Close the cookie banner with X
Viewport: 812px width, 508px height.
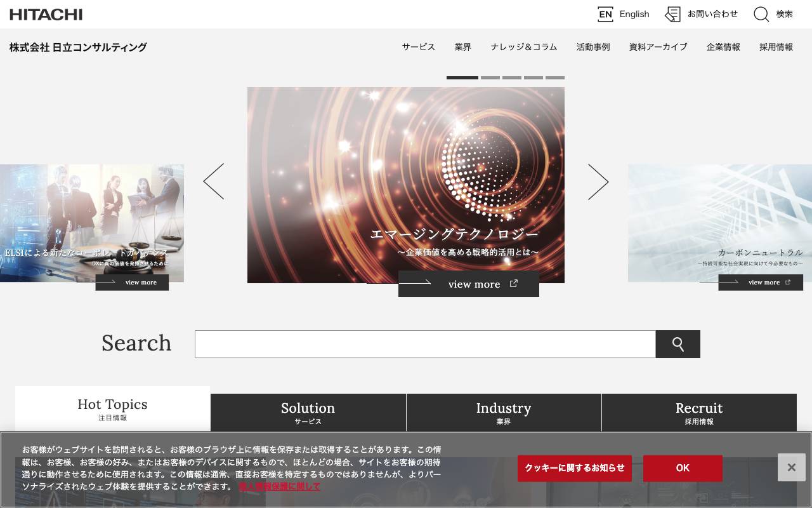[x=792, y=467]
